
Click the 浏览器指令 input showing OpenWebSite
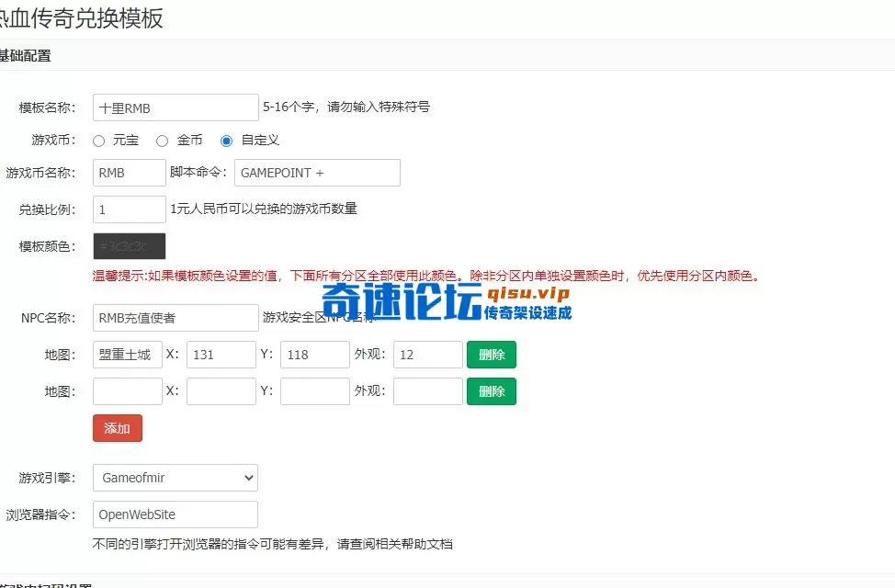pos(175,514)
